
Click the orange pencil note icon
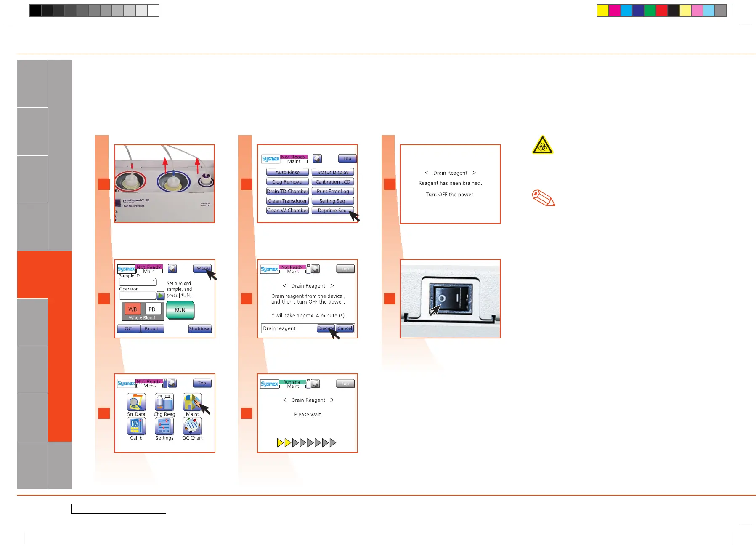click(544, 198)
